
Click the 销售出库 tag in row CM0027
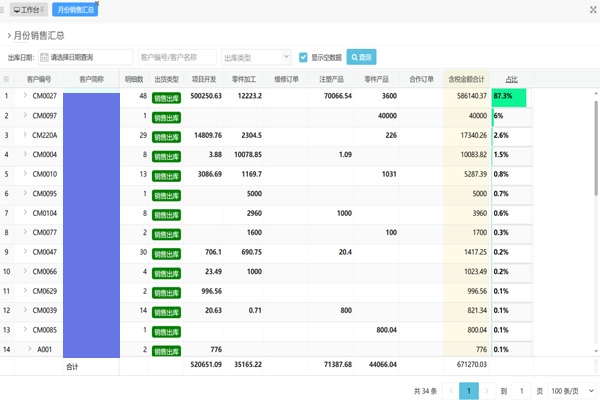click(166, 98)
